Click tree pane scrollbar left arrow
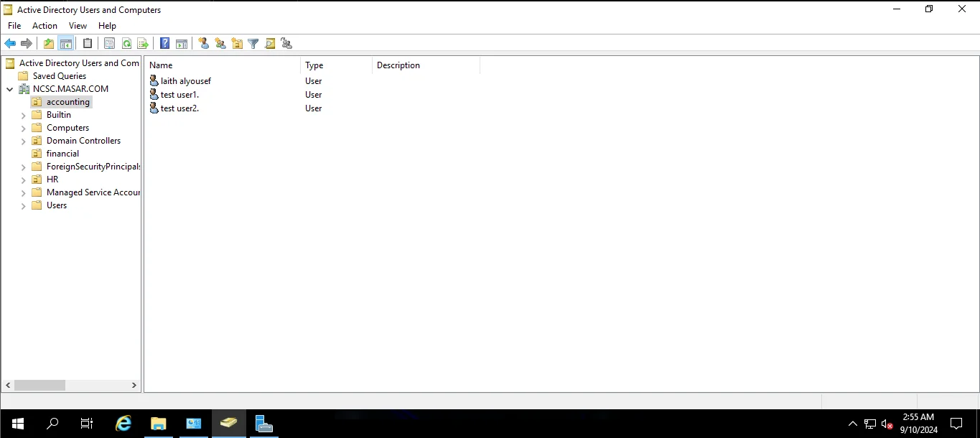Image resolution: width=980 pixels, height=438 pixels. pyautogui.click(x=9, y=386)
